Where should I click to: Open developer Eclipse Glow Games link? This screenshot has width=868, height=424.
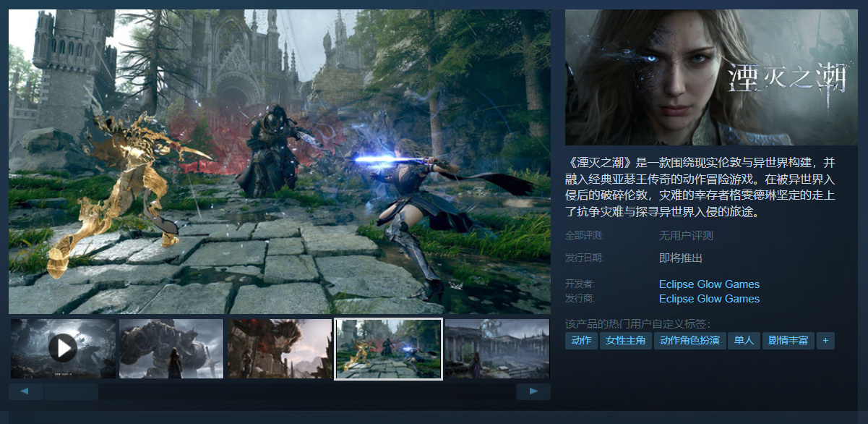pyautogui.click(x=709, y=284)
